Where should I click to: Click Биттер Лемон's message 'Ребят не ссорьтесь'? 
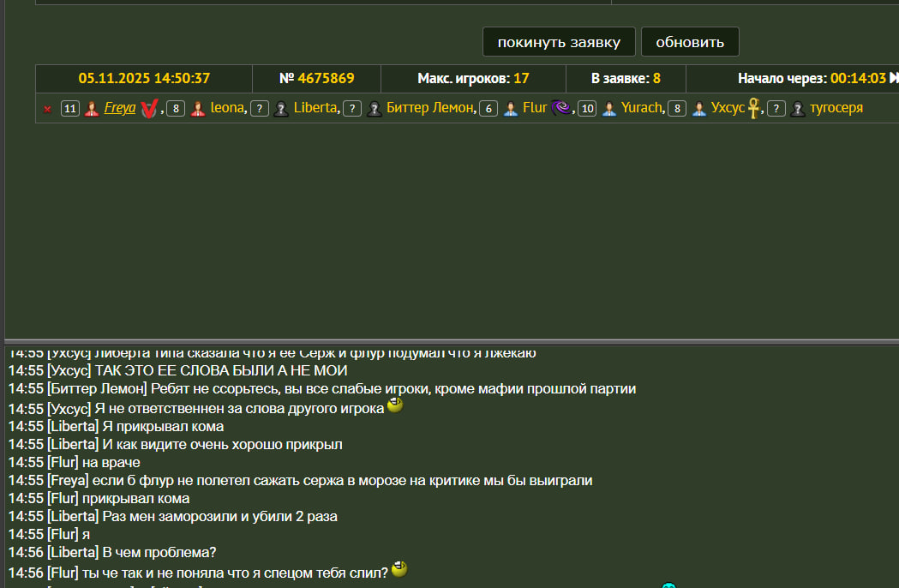tap(393, 389)
